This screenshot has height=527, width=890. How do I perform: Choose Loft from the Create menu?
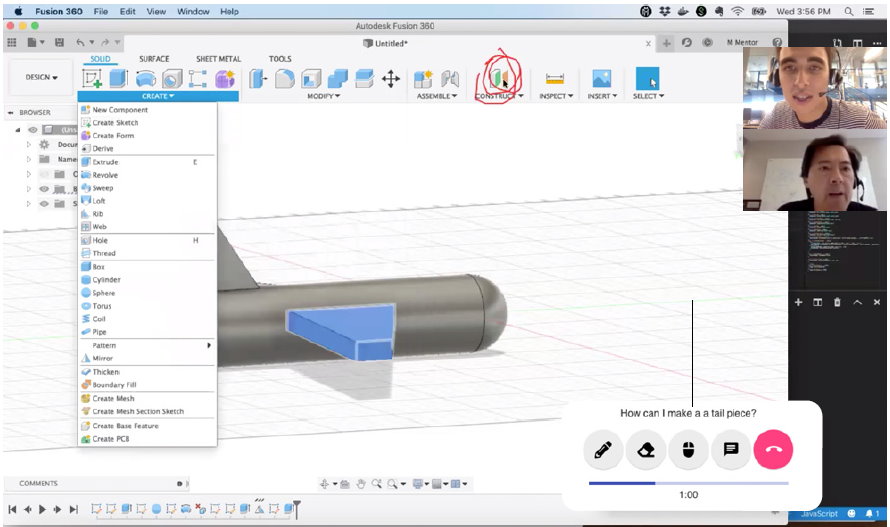pos(147,200)
